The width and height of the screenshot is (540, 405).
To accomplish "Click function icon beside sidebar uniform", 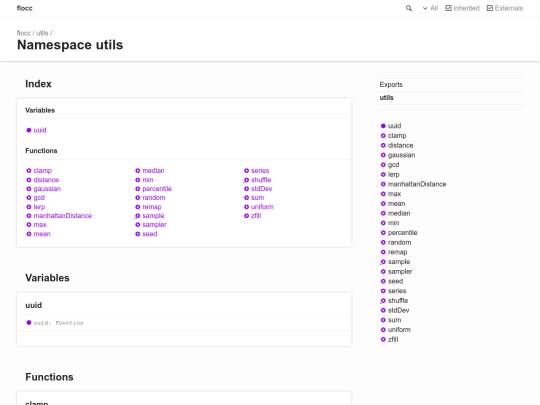I will (x=383, y=330).
